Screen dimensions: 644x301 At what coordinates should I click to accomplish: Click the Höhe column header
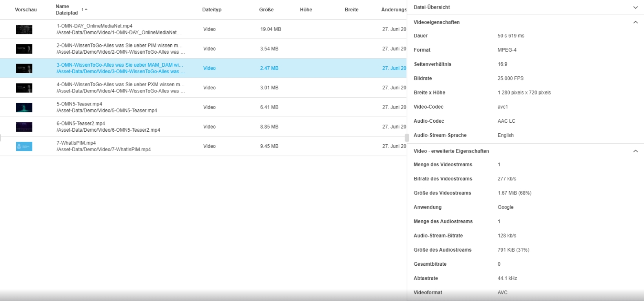point(306,10)
